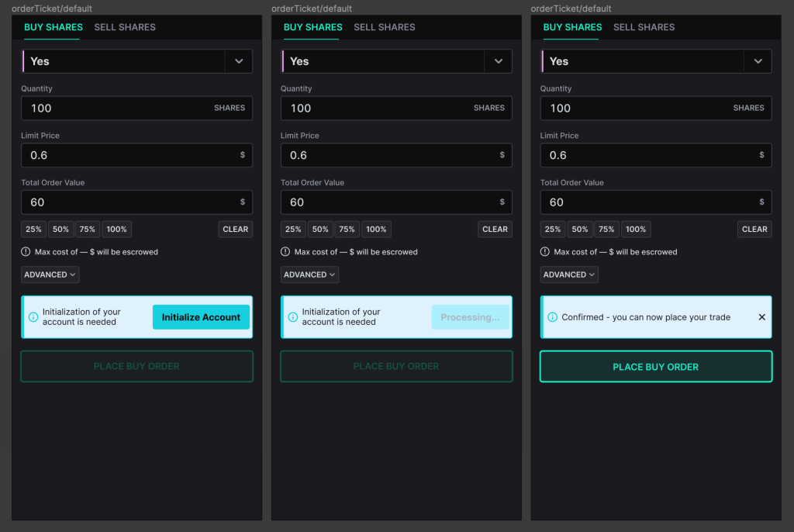Click CLEAR in the Initialize Account ticket

236,229
